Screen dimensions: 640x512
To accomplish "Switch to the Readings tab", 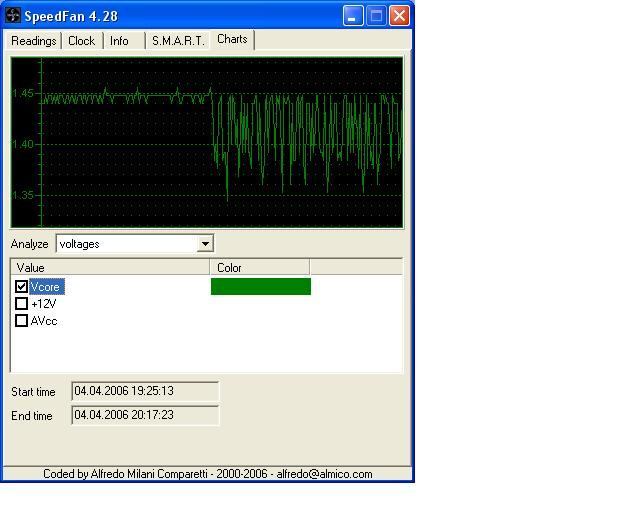I will [33, 41].
